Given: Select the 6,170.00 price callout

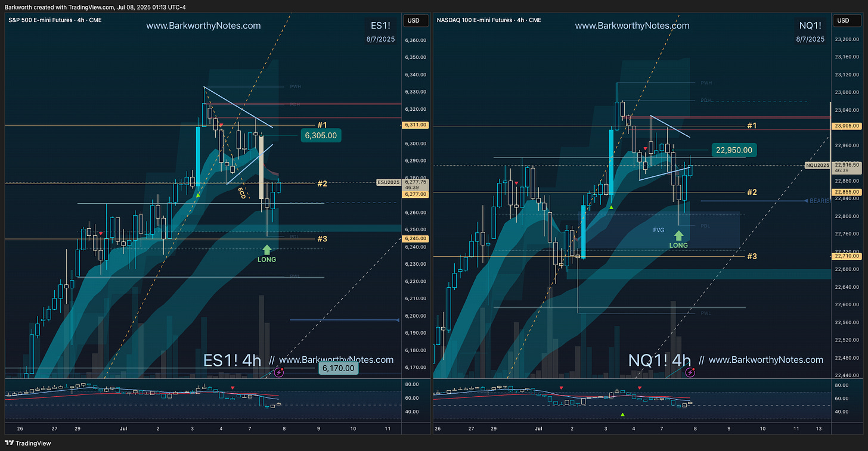Looking at the screenshot, I should pyautogui.click(x=338, y=368).
